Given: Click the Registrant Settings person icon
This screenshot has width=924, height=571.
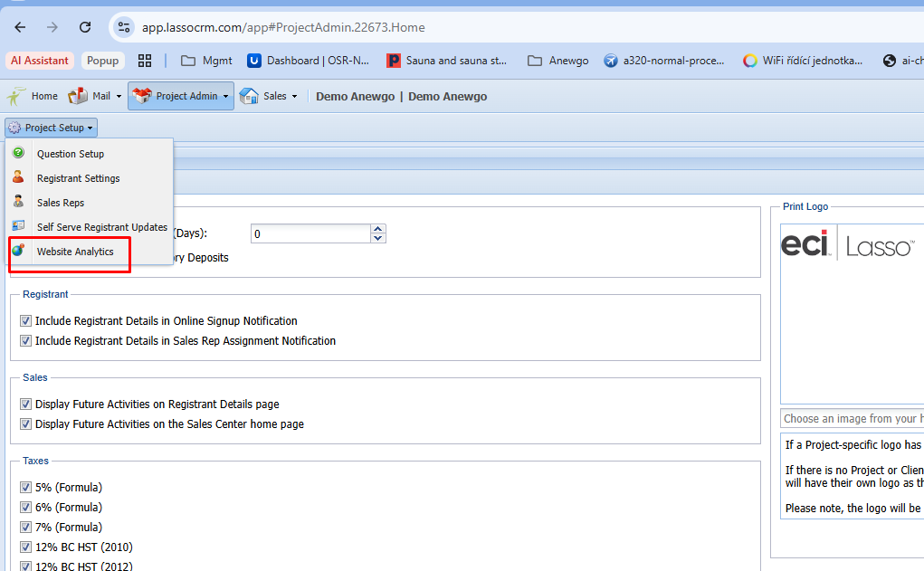Looking at the screenshot, I should (18, 178).
